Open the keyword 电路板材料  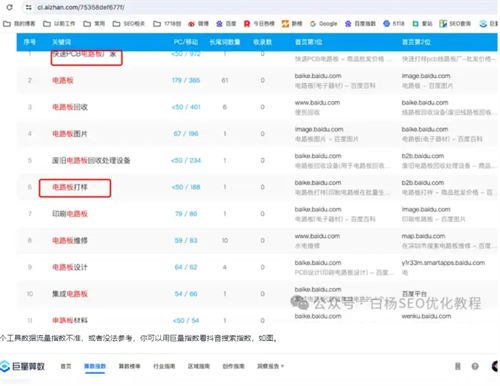click(70, 320)
